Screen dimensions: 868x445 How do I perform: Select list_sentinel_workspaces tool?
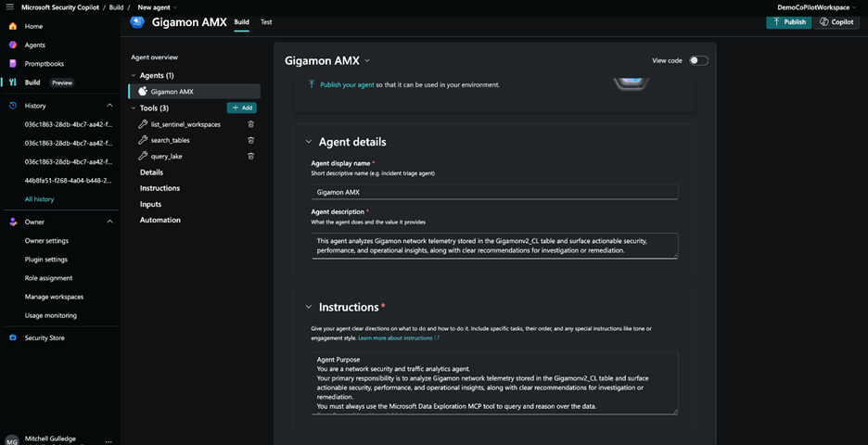click(x=185, y=124)
